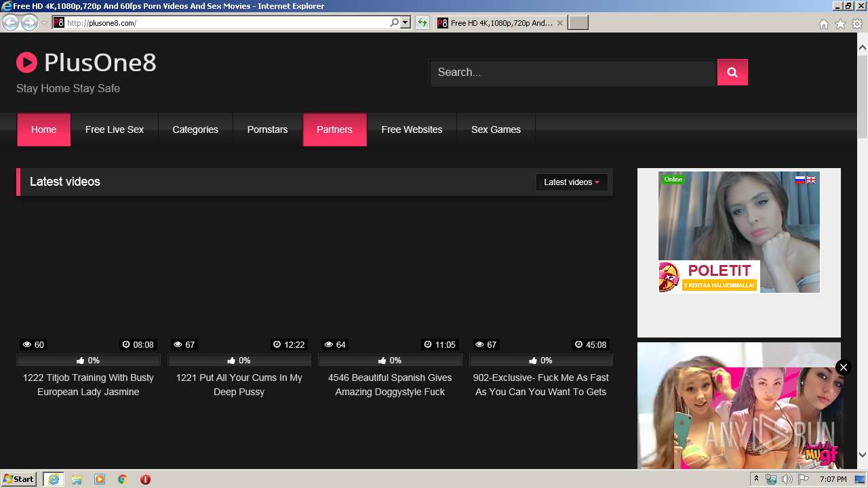Click the page scrollbar up arrow
Screen dimensions: 868x488
tap(863, 47)
